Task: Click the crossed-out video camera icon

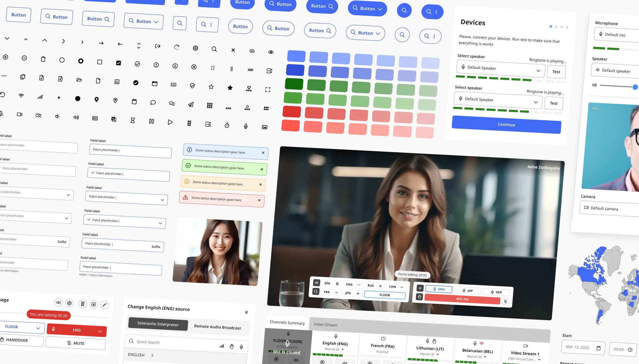Action: click(x=38, y=115)
